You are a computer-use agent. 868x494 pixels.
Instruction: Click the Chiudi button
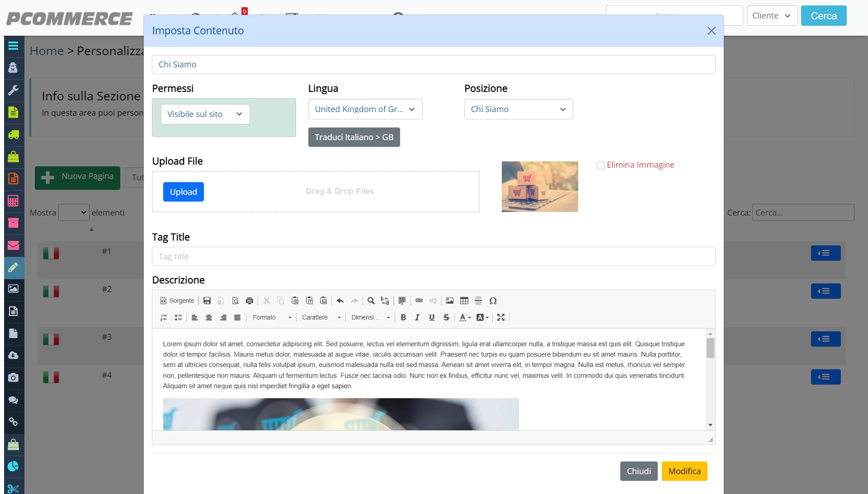pos(639,471)
